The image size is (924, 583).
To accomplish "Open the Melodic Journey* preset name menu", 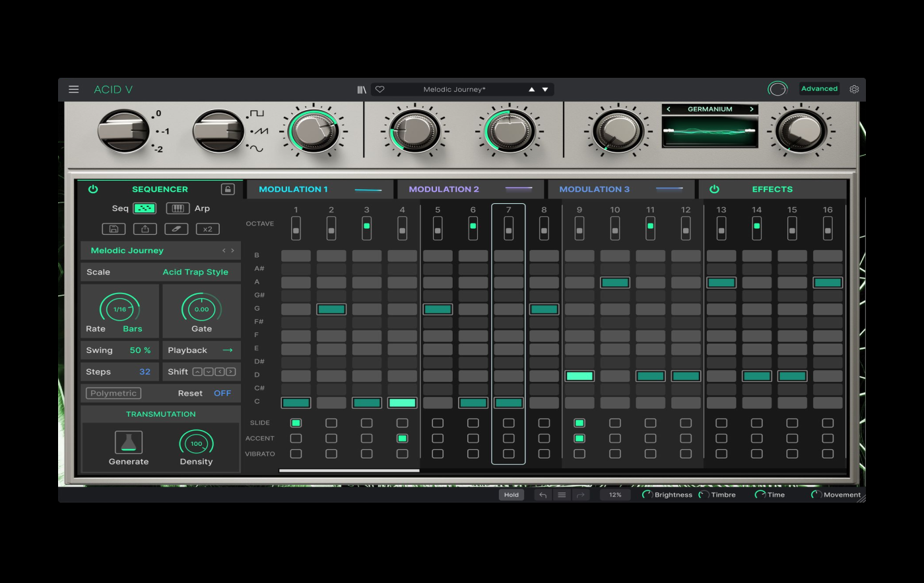I will (x=454, y=90).
